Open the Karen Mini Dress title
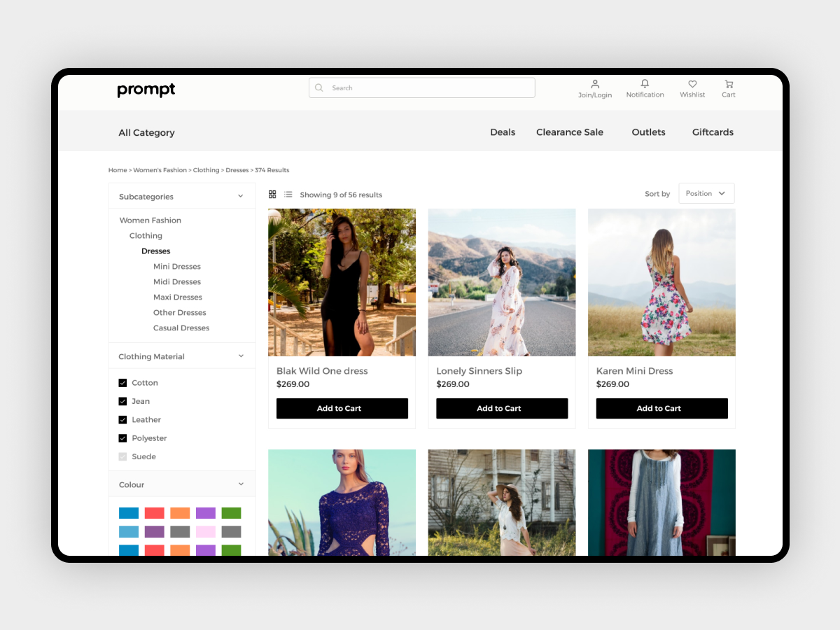This screenshot has width=840, height=630. point(634,371)
